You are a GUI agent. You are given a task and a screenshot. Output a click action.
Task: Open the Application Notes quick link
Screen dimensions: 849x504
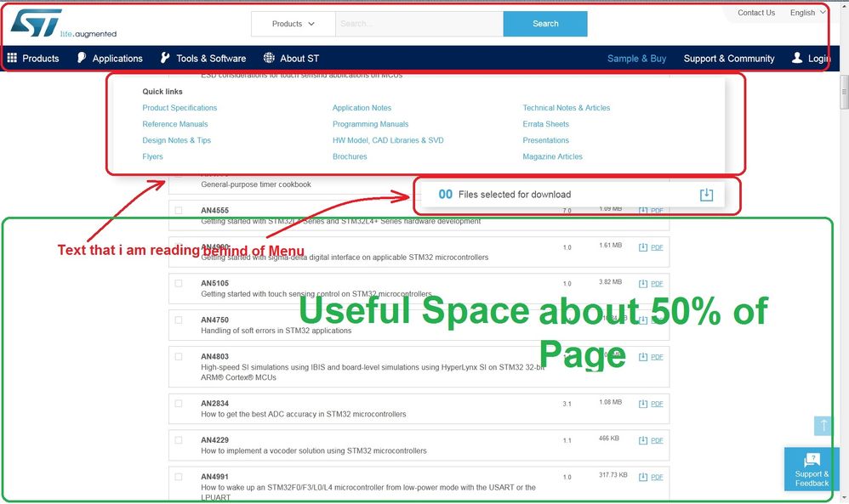click(x=362, y=108)
